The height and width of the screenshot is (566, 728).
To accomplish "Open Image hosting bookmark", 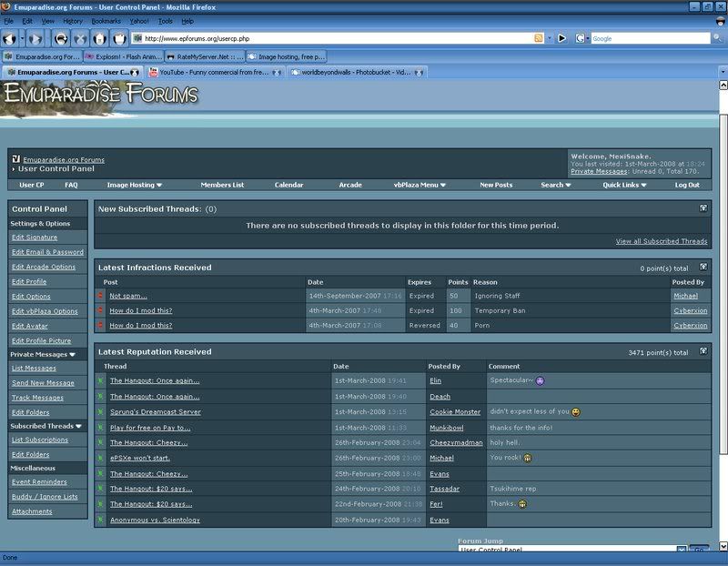I will [287, 56].
